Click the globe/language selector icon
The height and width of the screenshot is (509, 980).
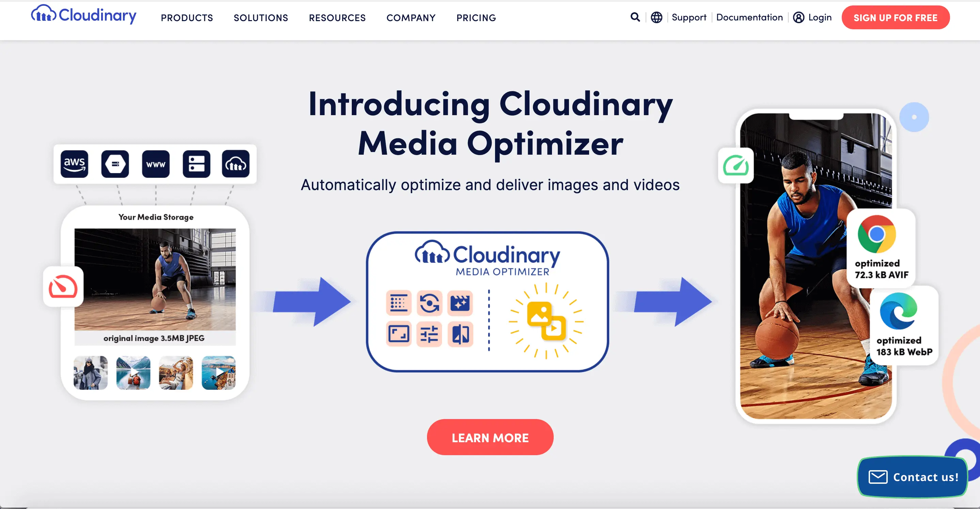(x=656, y=17)
